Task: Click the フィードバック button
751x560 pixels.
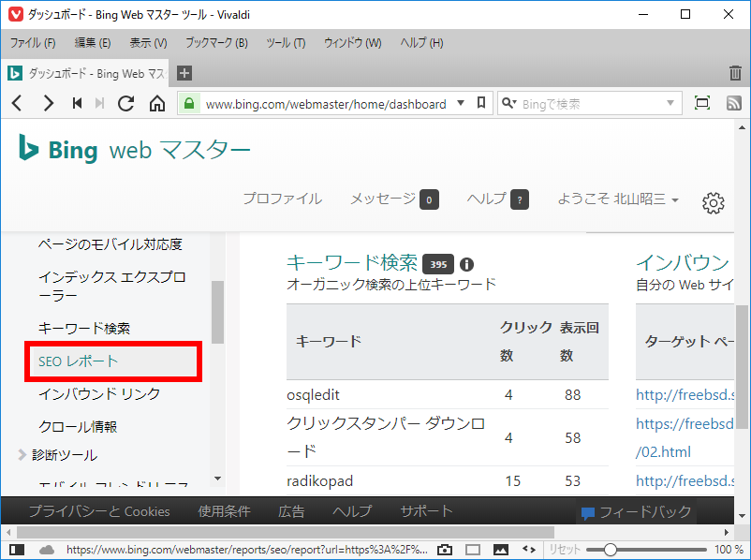Action: click(x=636, y=511)
